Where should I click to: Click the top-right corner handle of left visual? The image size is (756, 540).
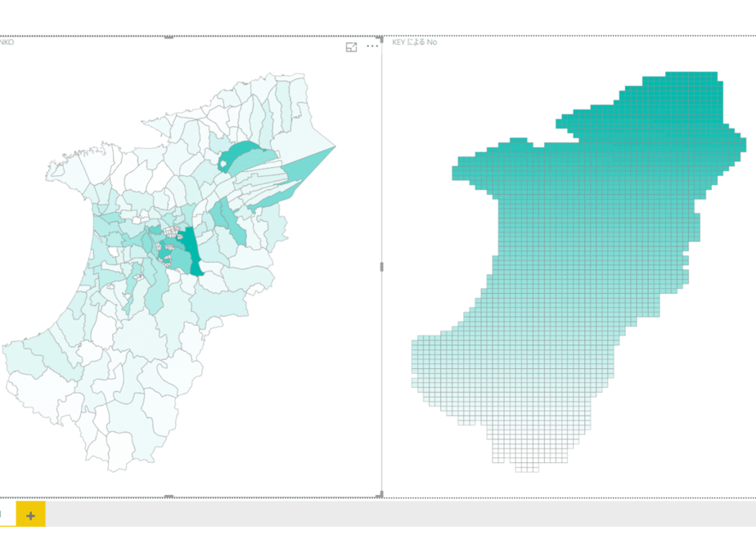[380, 38]
